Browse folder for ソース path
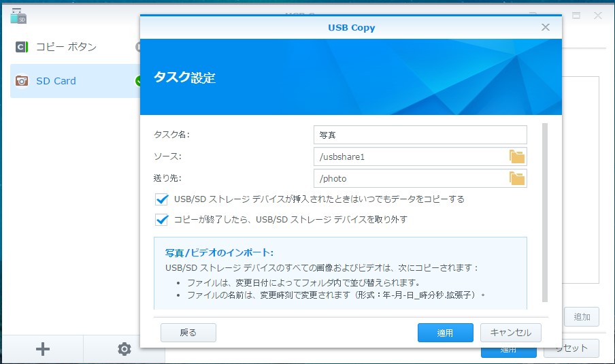This screenshot has width=615, height=364. (x=517, y=157)
